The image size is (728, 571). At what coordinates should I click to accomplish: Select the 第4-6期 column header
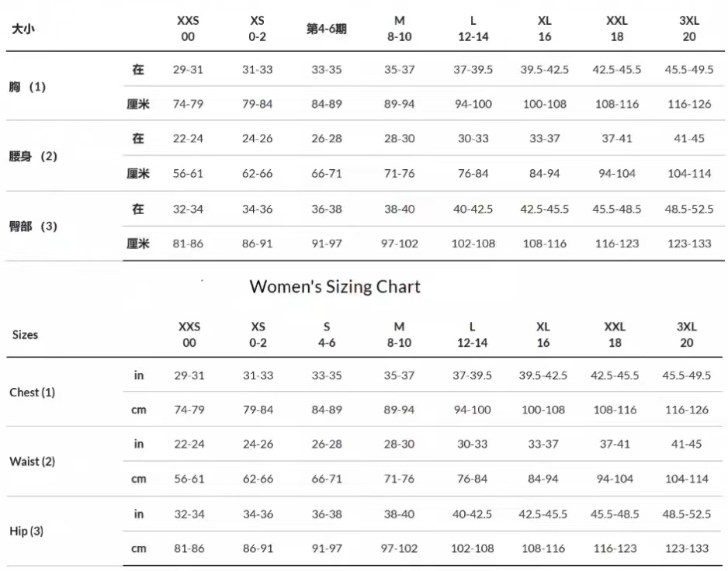(327, 29)
